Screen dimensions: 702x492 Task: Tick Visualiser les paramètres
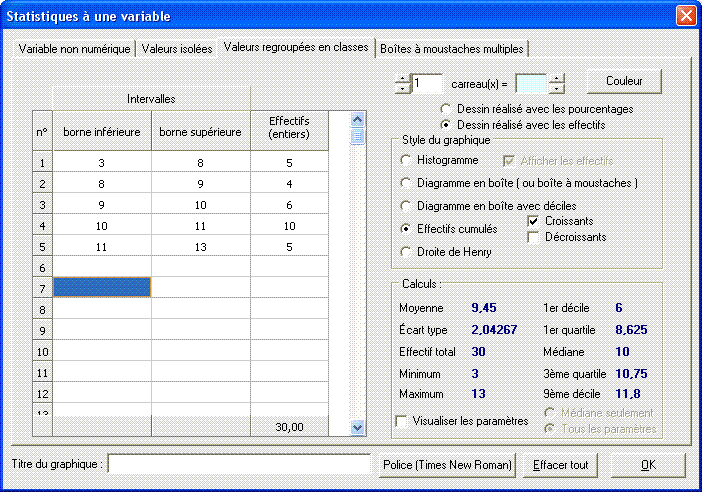(403, 421)
